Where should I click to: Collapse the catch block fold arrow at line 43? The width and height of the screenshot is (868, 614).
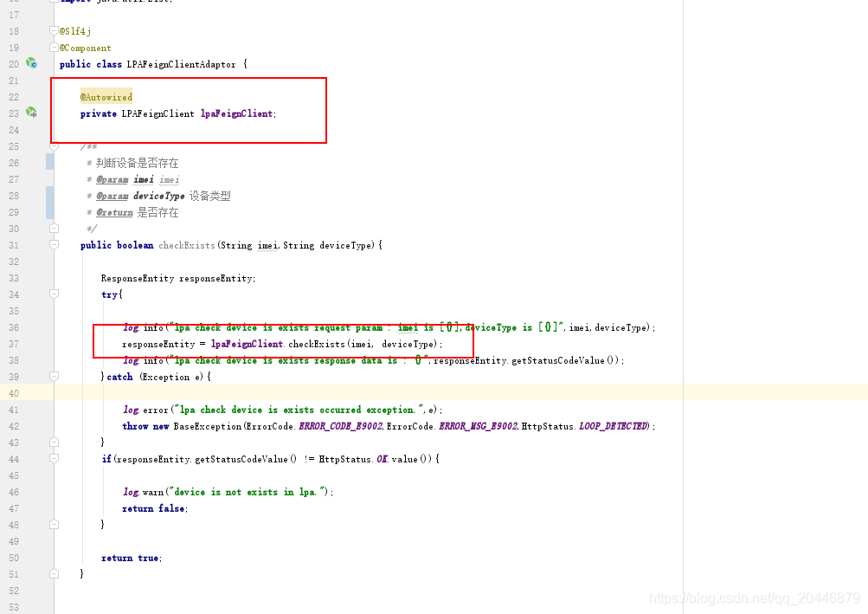pyautogui.click(x=54, y=443)
